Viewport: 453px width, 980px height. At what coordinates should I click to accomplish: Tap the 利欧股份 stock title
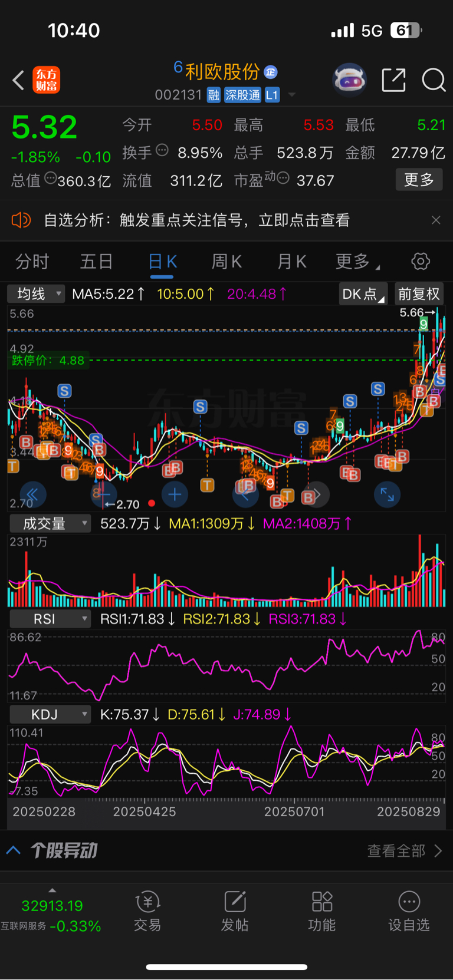(222, 72)
